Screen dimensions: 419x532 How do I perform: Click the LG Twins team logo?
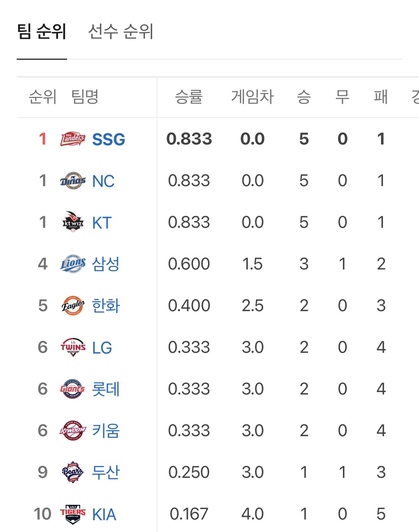point(73,347)
